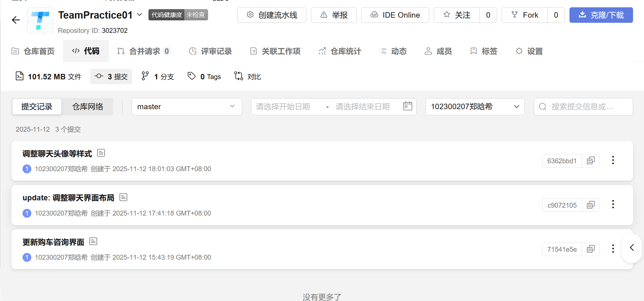Image resolution: width=644 pixels, height=301 pixels.
Task: Copy commit ID 71541e5e
Action: point(590,249)
